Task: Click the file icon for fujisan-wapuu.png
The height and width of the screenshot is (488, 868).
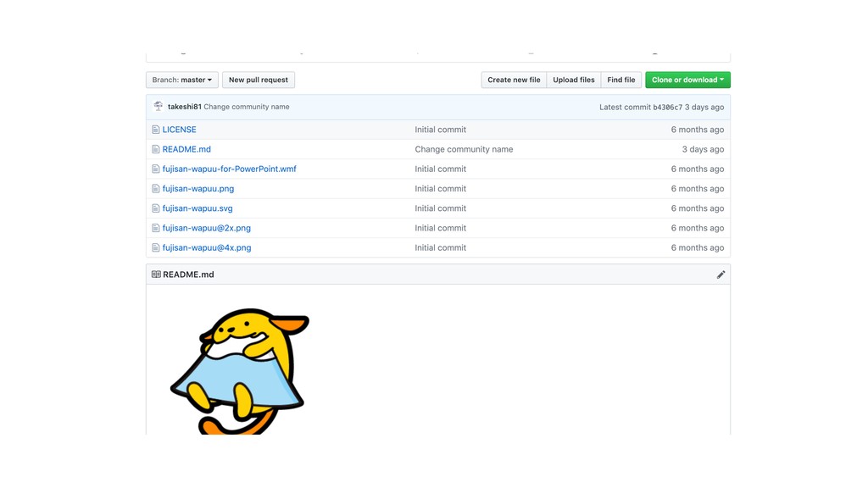Action: click(156, 189)
